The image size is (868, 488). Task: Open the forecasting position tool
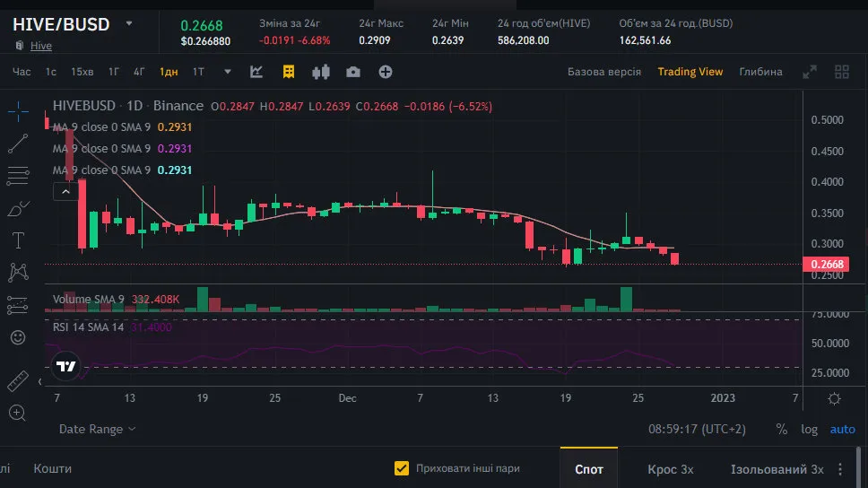point(18,305)
